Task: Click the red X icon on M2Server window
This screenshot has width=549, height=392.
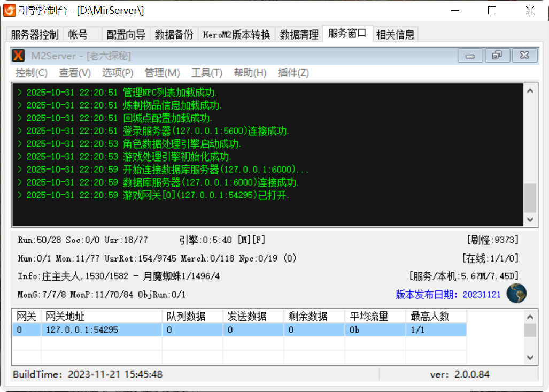Action: click(x=19, y=55)
